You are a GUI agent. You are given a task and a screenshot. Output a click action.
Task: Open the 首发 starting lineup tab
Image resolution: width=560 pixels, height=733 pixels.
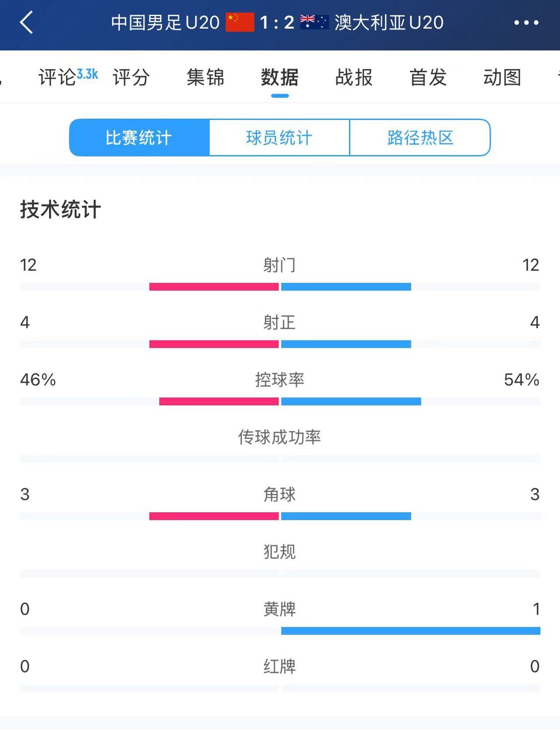point(428,78)
